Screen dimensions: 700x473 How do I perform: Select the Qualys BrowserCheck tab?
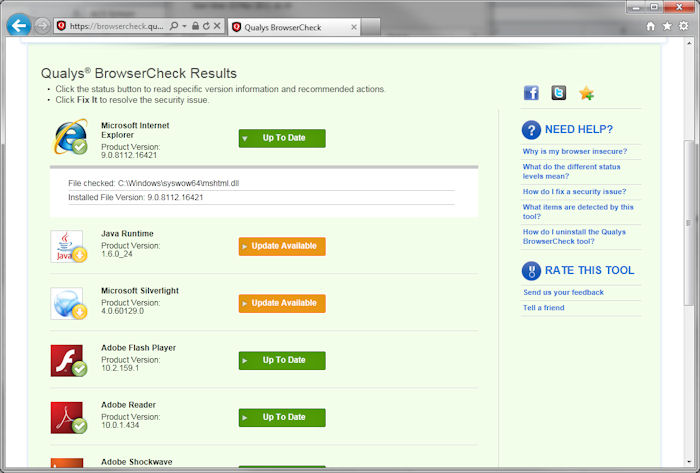tap(294, 27)
